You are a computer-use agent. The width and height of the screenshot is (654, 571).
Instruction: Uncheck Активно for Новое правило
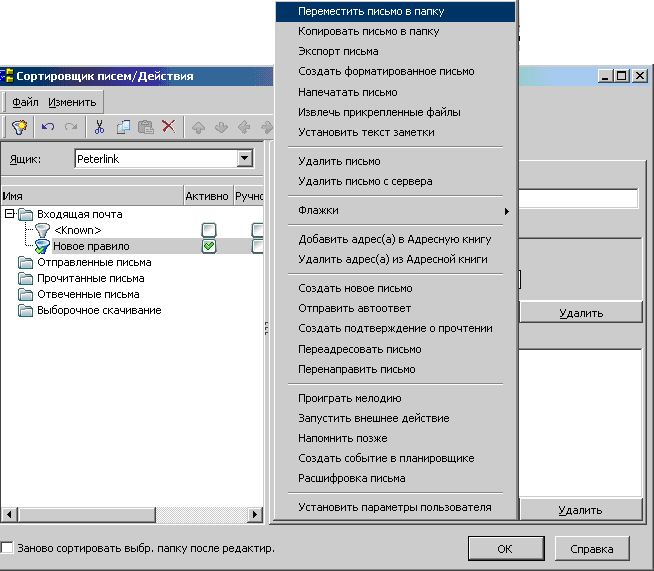point(209,246)
